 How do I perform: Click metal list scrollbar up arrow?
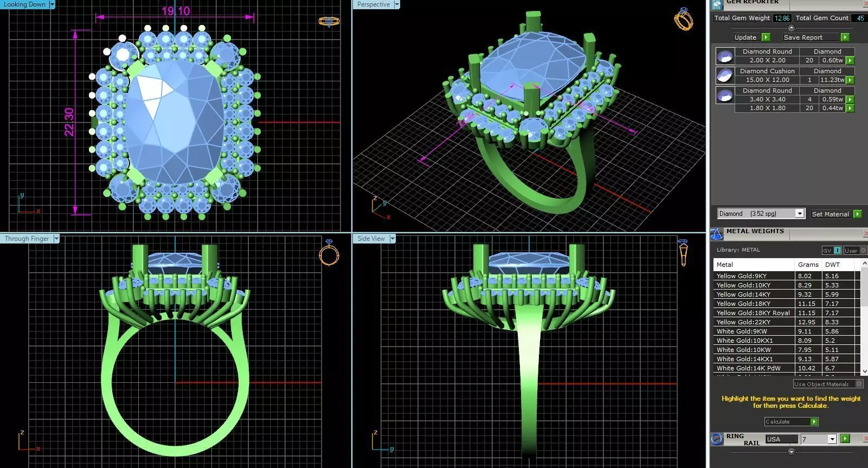[x=864, y=264]
